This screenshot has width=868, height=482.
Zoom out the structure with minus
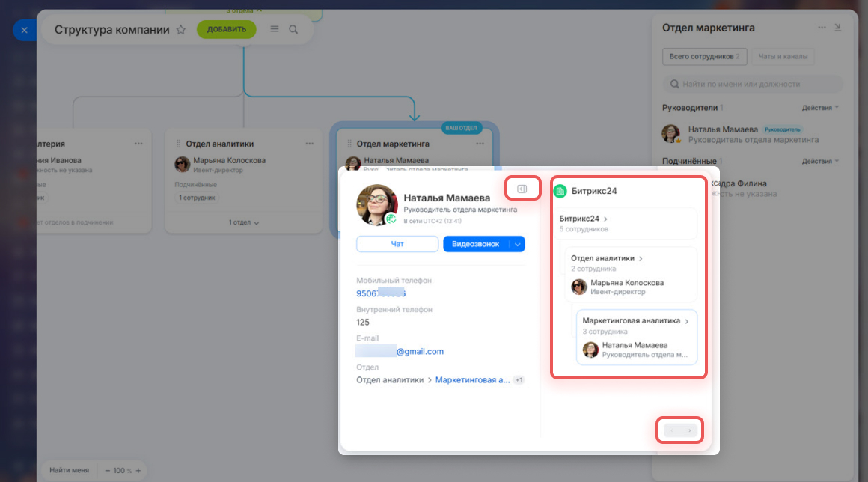(108, 470)
